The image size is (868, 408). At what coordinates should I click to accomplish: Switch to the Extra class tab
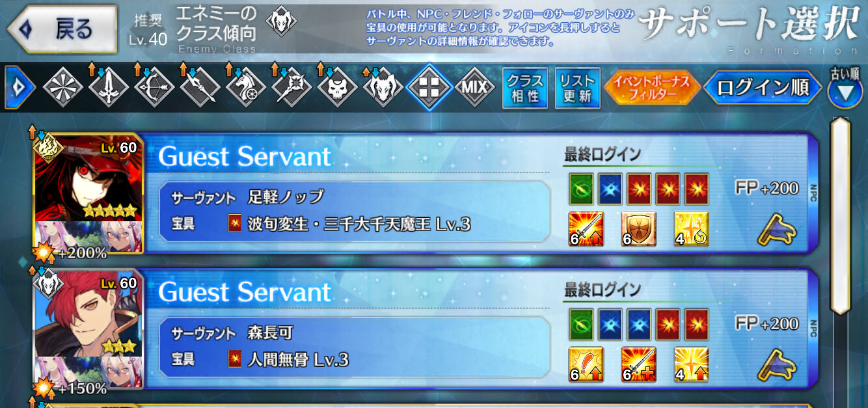pos(428,88)
